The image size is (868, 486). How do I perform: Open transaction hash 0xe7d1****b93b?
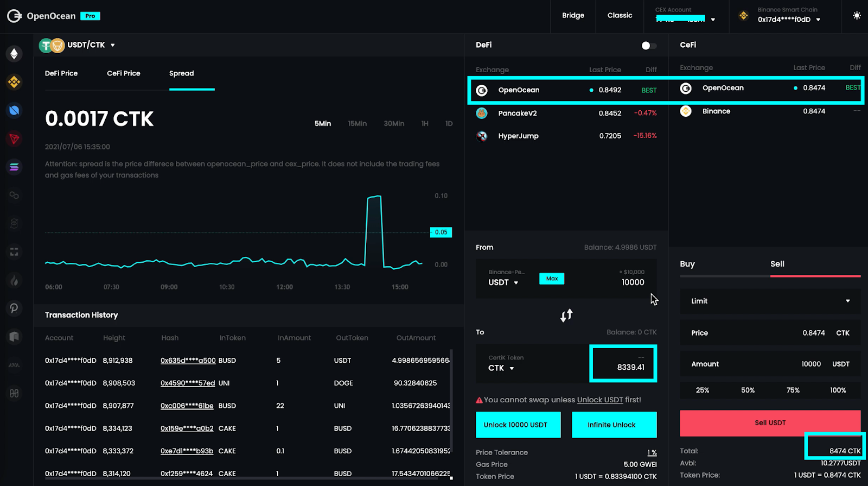[187, 451]
